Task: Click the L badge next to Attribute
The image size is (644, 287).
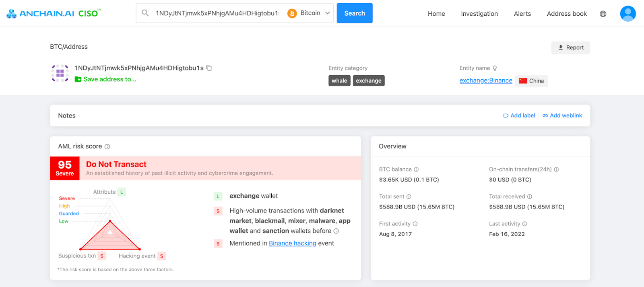Action: tap(122, 192)
